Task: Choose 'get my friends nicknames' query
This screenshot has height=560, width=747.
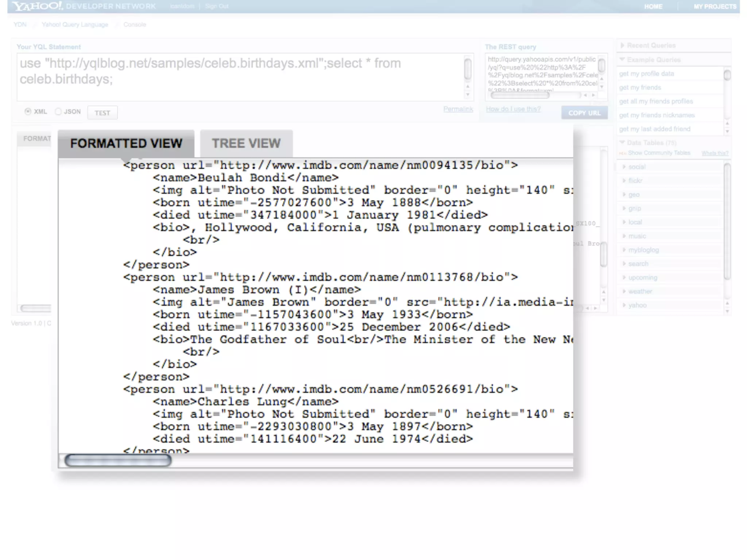Action: 657,115
